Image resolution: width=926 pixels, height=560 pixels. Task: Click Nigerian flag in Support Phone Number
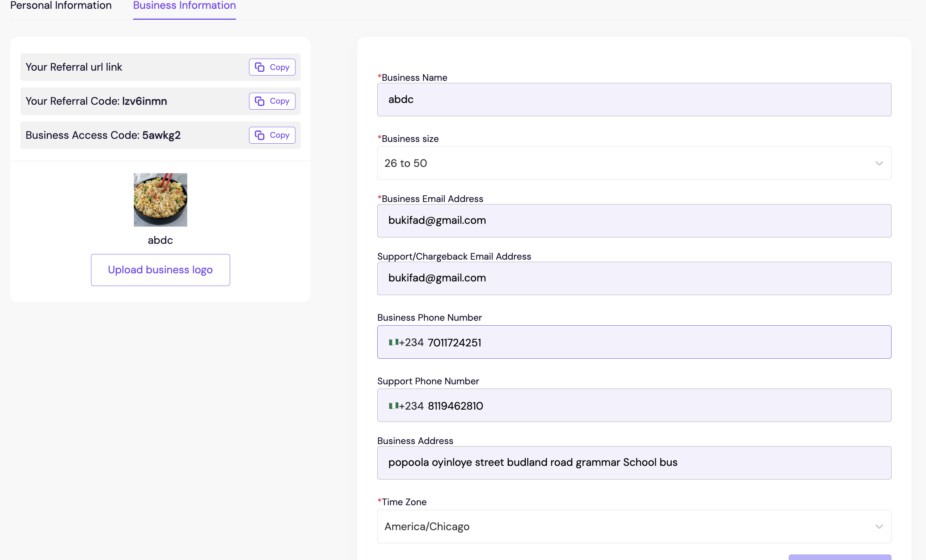tap(393, 405)
